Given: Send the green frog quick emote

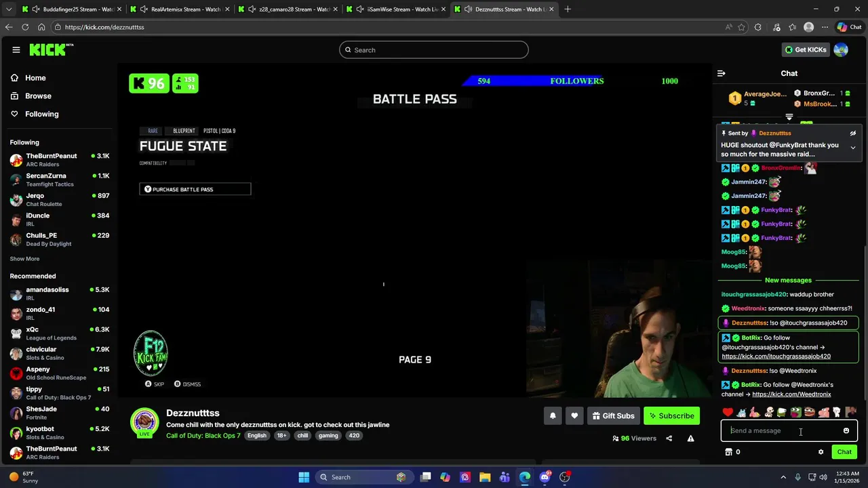Looking at the screenshot, I should coord(795,412).
